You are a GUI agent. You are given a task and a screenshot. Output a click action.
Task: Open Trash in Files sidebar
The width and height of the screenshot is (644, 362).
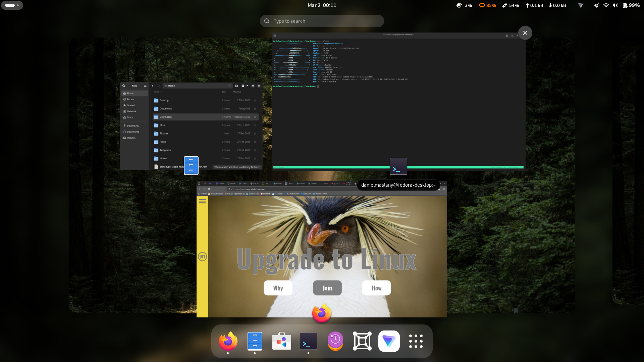[x=134, y=118]
